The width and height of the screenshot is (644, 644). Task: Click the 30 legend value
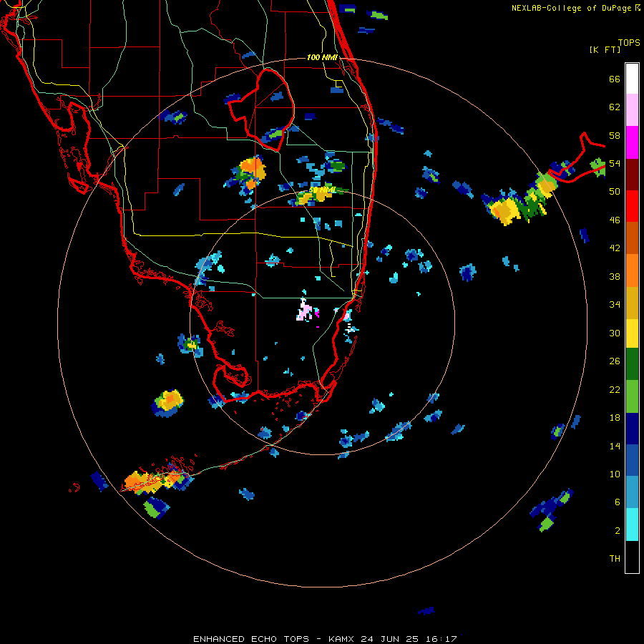pyautogui.click(x=615, y=333)
